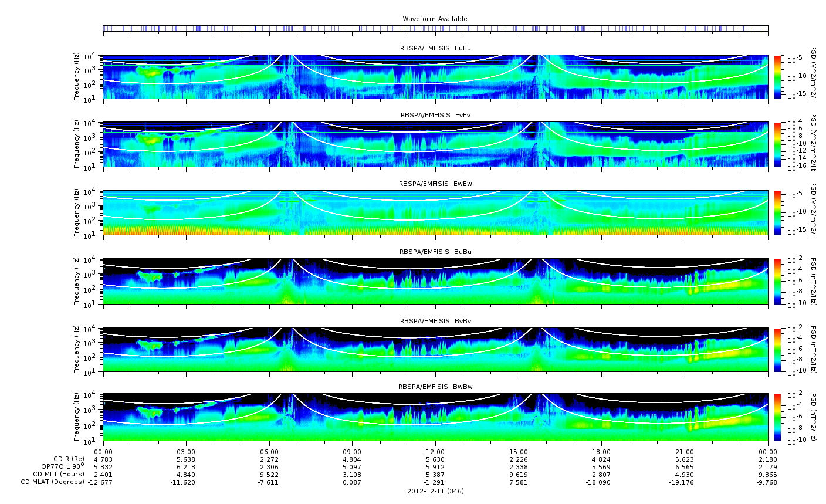Click the EwEw panel color scale bar

coord(778,213)
